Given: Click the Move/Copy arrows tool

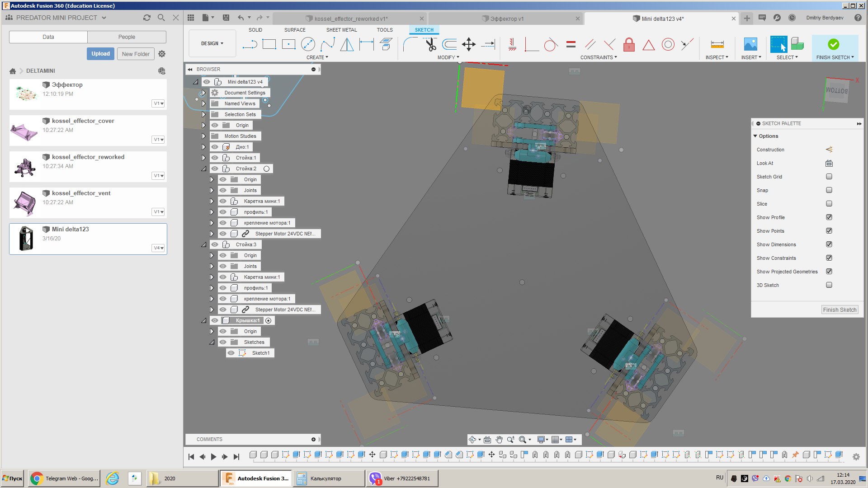Looking at the screenshot, I should click(x=469, y=44).
